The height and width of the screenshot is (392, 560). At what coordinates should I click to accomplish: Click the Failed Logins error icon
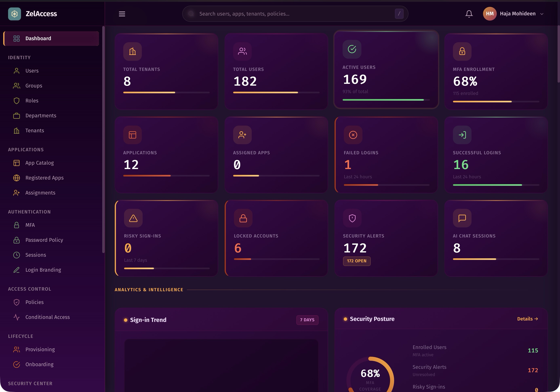pyautogui.click(x=353, y=135)
